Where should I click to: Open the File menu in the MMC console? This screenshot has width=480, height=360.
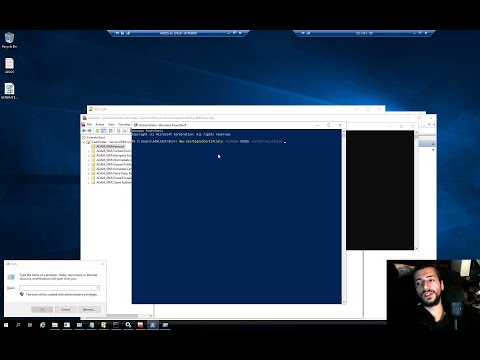(89, 124)
